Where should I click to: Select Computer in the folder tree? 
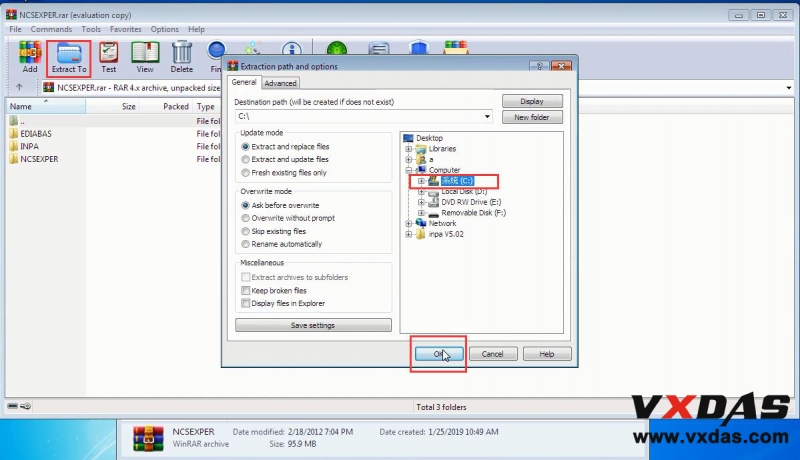pyautogui.click(x=444, y=170)
